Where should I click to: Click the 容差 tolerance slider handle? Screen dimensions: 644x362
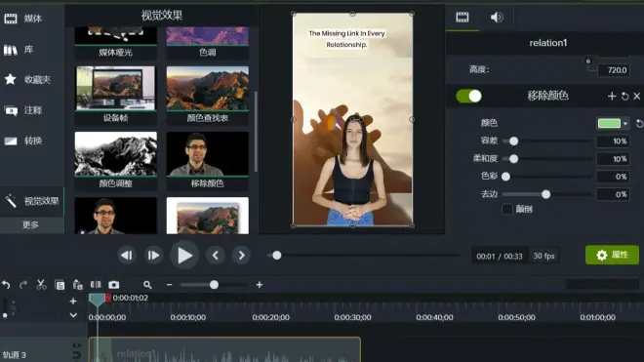pos(513,141)
